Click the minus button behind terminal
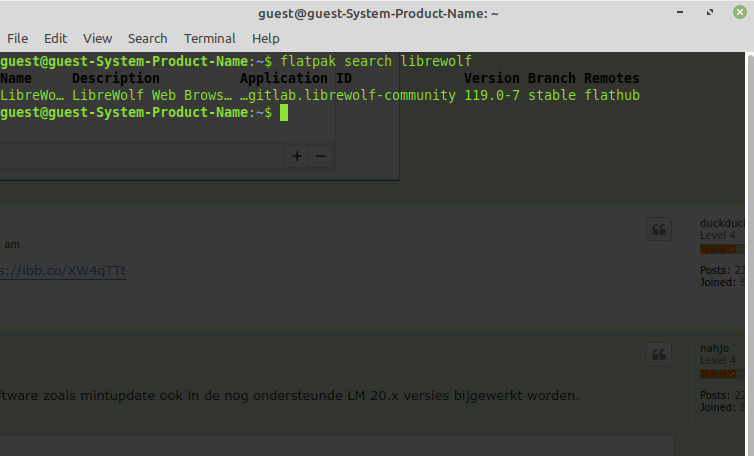Image resolution: width=754 pixels, height=456 pixels. (x=321, y=156)
